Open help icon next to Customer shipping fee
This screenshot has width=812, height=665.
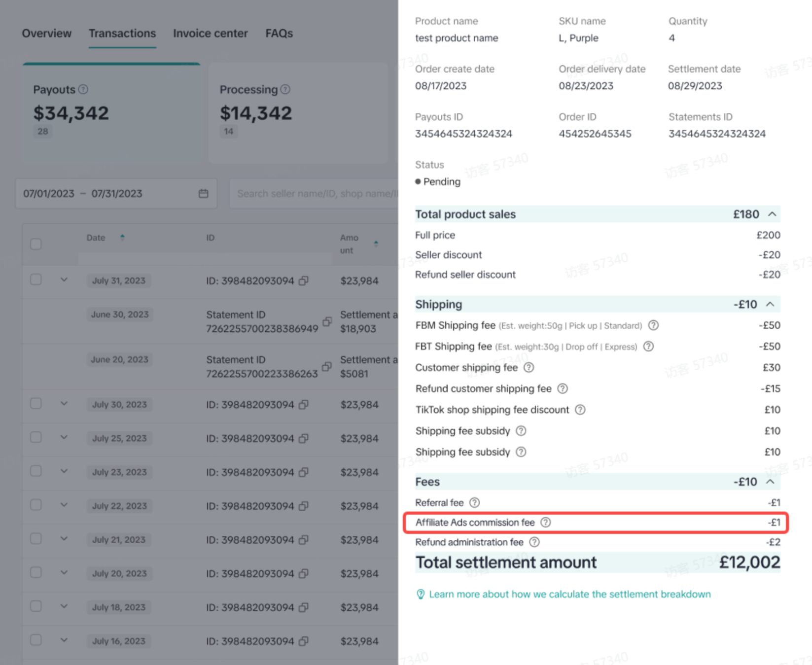pos(529,367)
